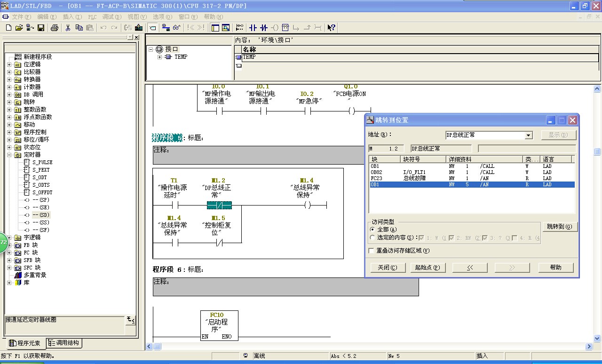This screenshot has height=364, width=602.
Task: Click the Save diskette toolbar icon
Action: [x=41, y=28]
